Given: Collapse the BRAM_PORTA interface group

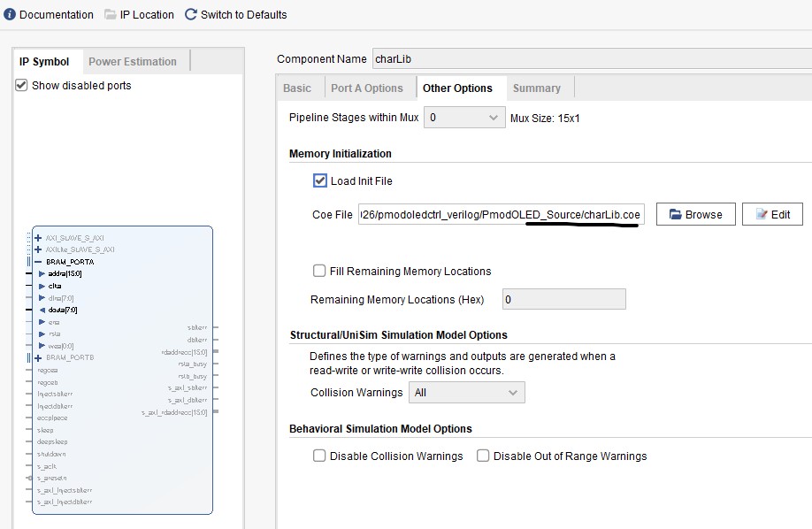Looking at the screenshot, I should tap(38, 262).
